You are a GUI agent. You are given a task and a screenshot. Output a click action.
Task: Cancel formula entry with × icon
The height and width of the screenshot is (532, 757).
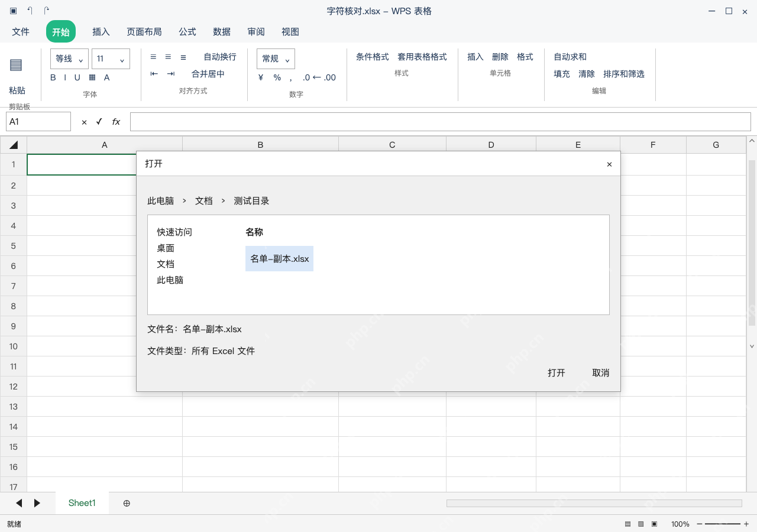click(84, 122)
